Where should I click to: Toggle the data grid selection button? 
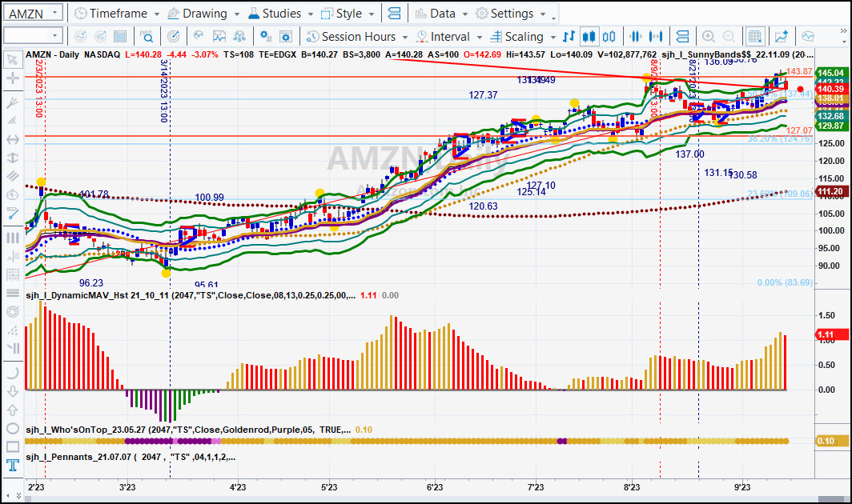[755, 36]
